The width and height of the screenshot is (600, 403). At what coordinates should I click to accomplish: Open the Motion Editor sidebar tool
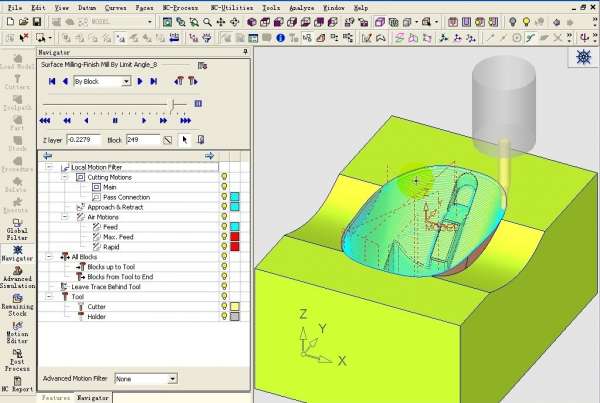coord(17,332)
